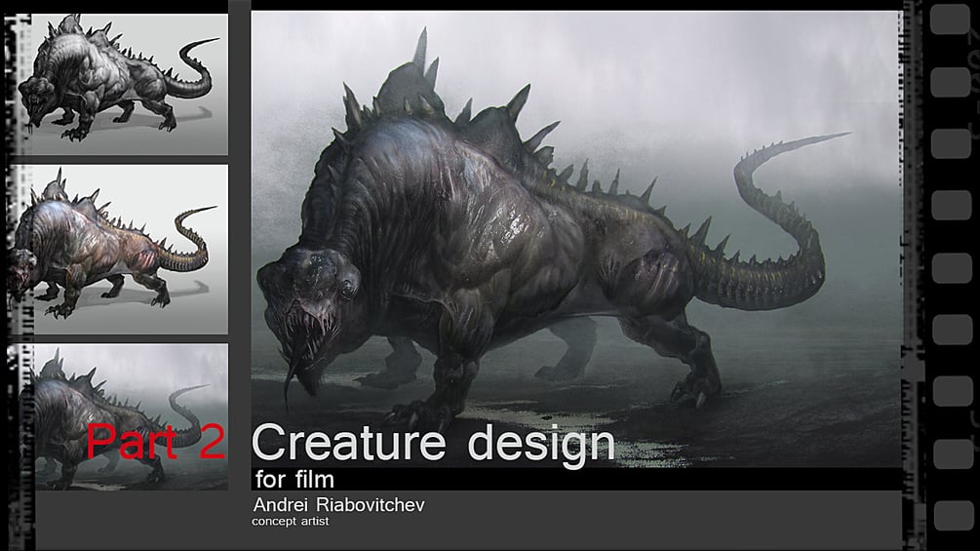
Task: Click the second film strip perforation from top
Action: (950, 81)
